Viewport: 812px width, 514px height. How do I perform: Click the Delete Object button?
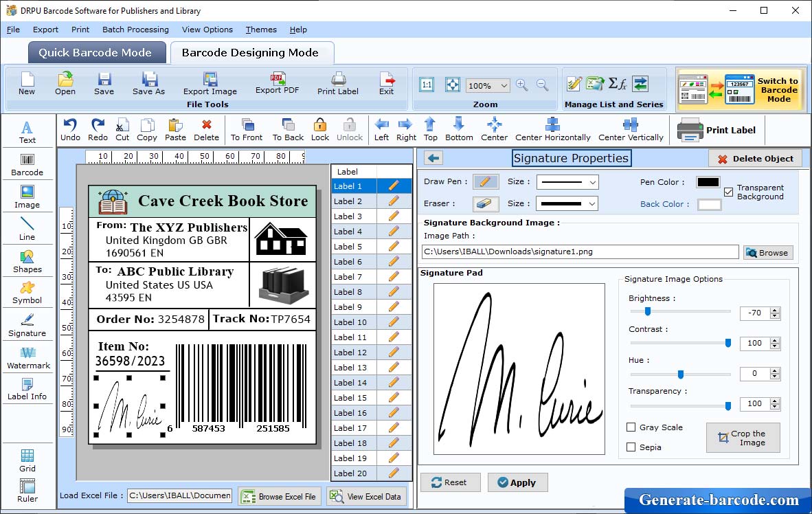click(x=755, y=159)
